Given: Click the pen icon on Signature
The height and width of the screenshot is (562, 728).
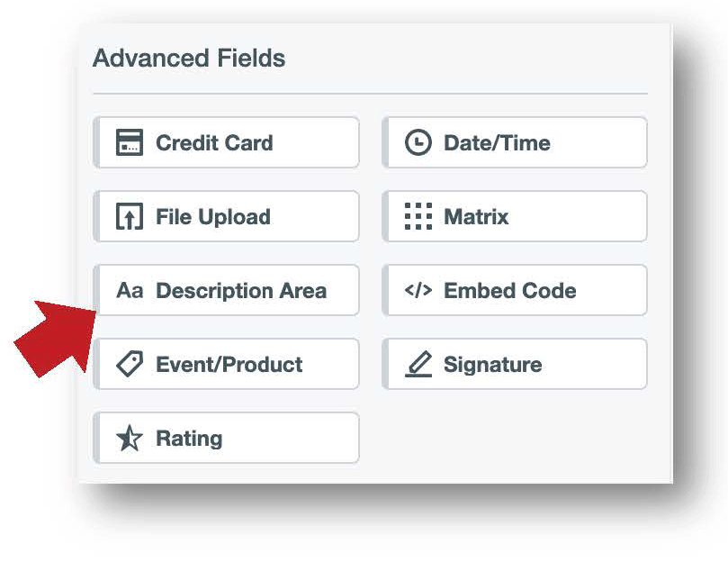Looking at the screenshot, I should coord(417,364).
